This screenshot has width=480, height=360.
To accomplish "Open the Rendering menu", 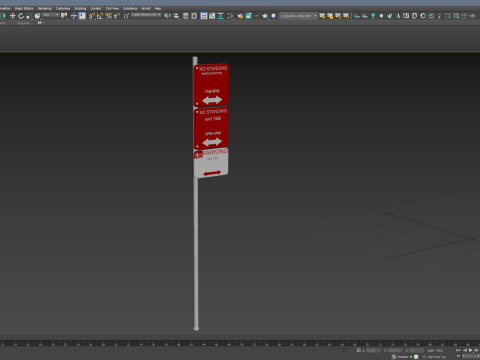I will (44, 8).
